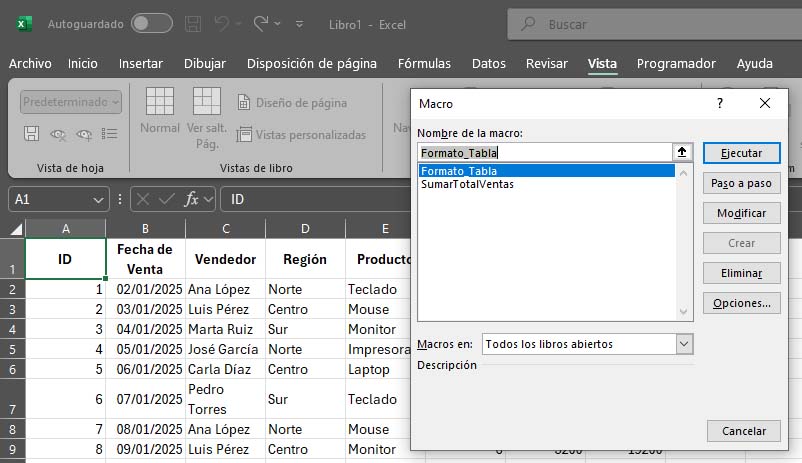Click the collapse dialog arrow beside macro name
802x463 pixels.
[x=683, y=152]
